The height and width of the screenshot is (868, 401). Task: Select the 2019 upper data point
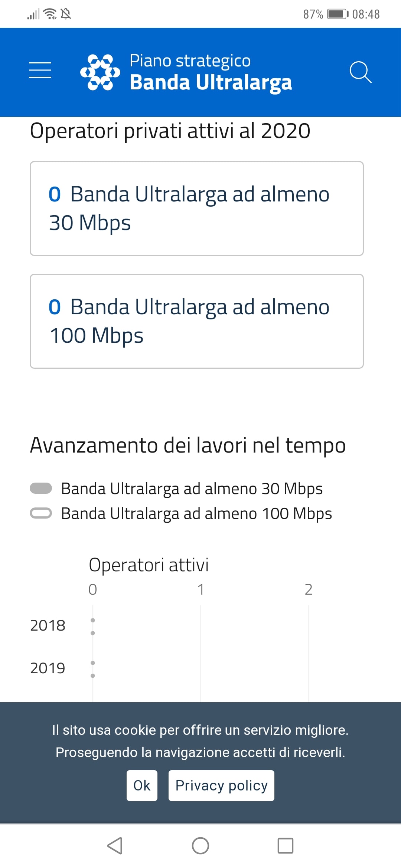pos(93,663)
